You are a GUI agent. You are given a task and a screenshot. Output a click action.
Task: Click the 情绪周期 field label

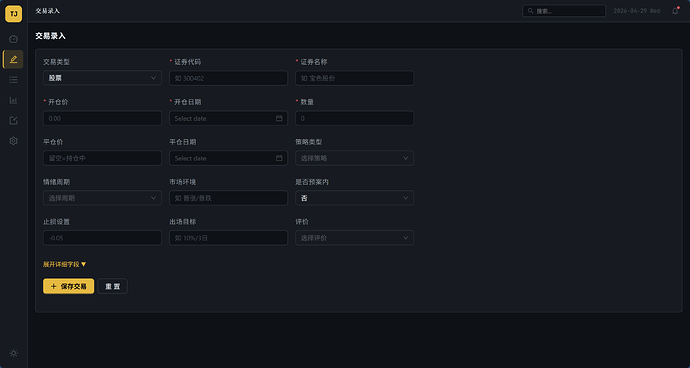coord(56,182)
